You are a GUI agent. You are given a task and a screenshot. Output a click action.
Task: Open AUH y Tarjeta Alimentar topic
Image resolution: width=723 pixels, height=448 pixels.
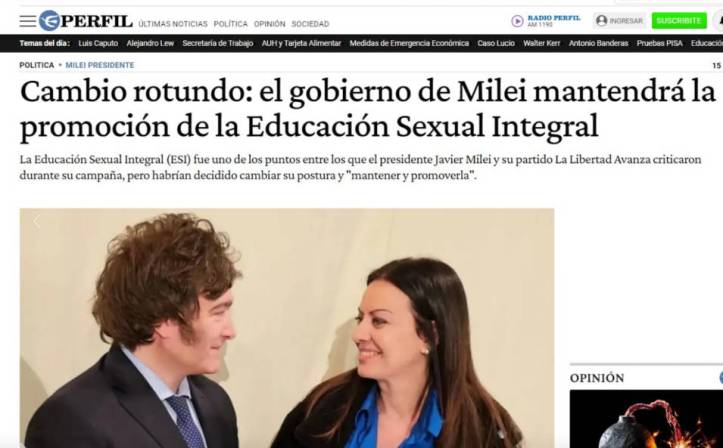point(302,43)
